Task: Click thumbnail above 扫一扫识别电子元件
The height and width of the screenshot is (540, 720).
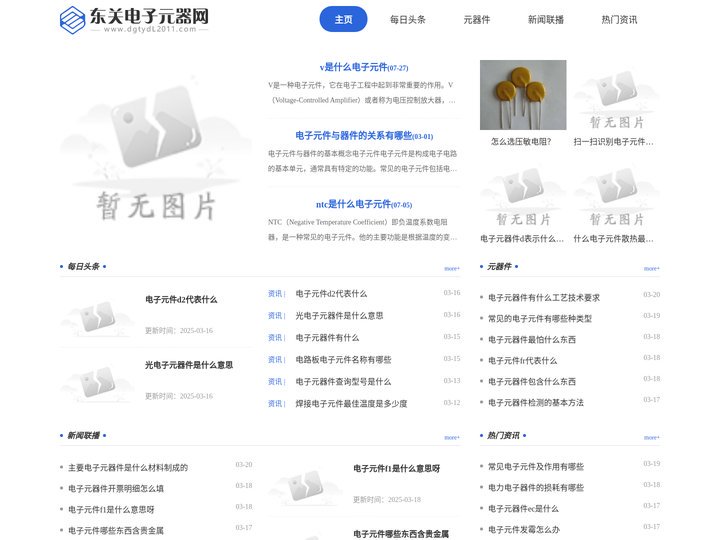Action: pos(617,95)
